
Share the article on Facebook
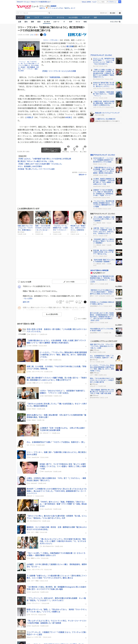(45, 35)
